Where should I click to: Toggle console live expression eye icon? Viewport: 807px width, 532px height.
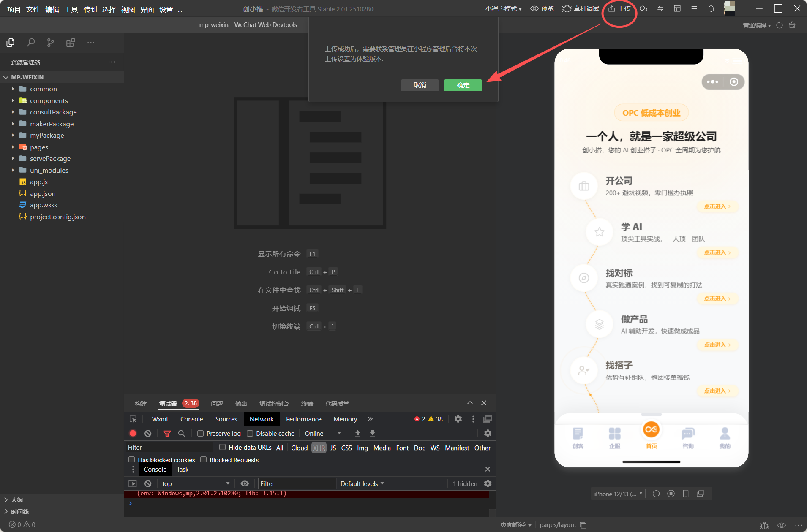click(x=245, y=483)
